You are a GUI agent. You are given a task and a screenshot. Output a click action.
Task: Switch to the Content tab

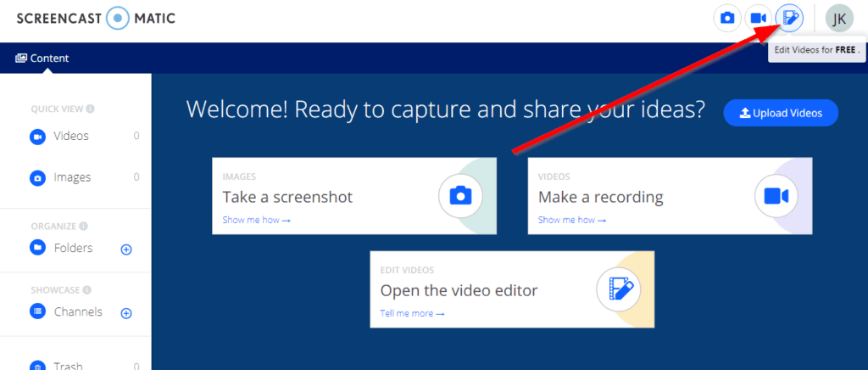click(42, 59)
